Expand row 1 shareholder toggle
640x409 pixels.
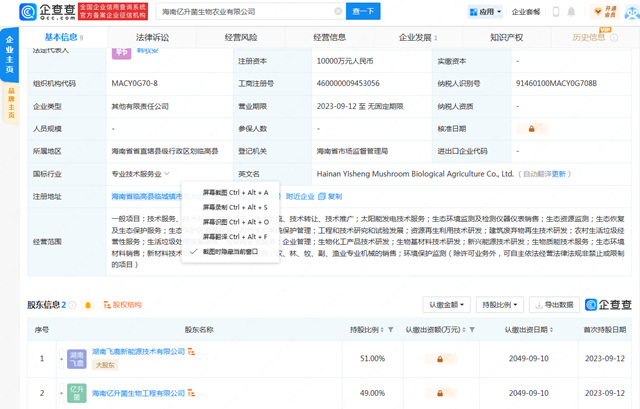(x=62, y=359)
